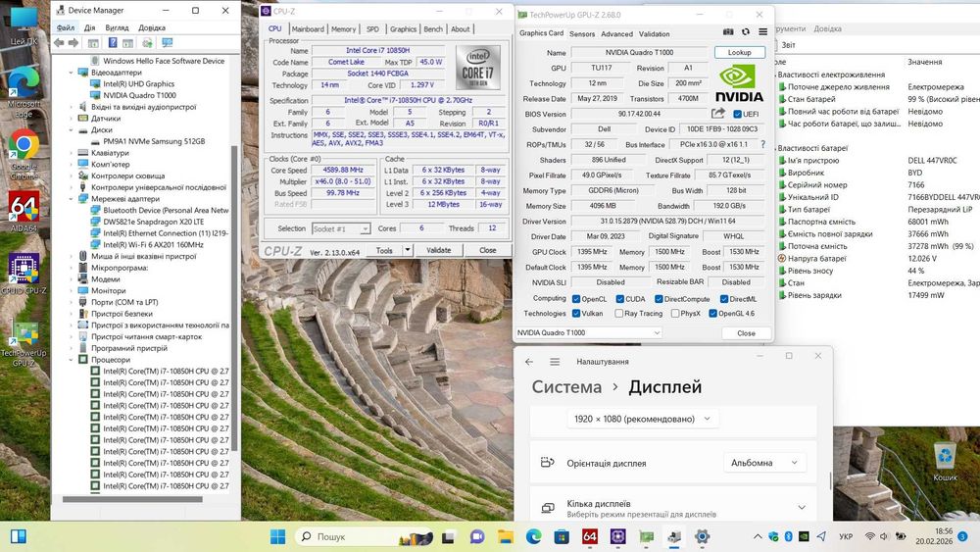
Task: Open CPU-Z Tools dropdown arrow
Action: click(407, 250)
